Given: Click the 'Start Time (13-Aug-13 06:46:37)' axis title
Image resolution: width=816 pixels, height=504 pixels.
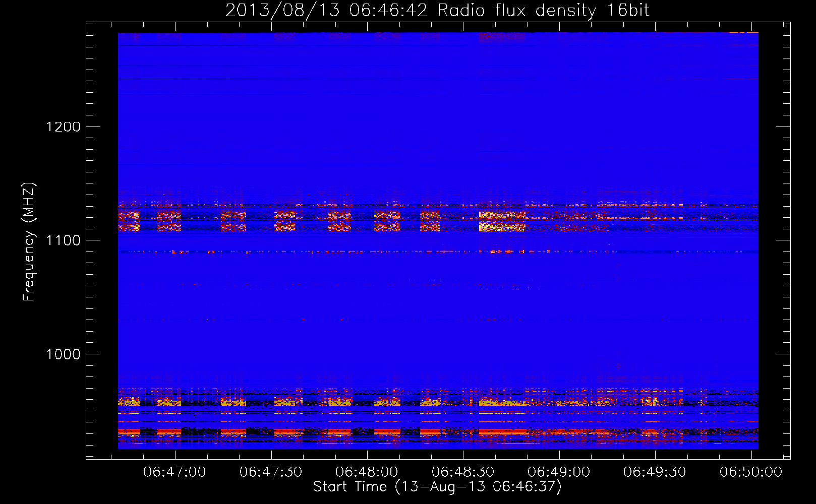Looking at the screenshot, I should click(x=437, y=487).
